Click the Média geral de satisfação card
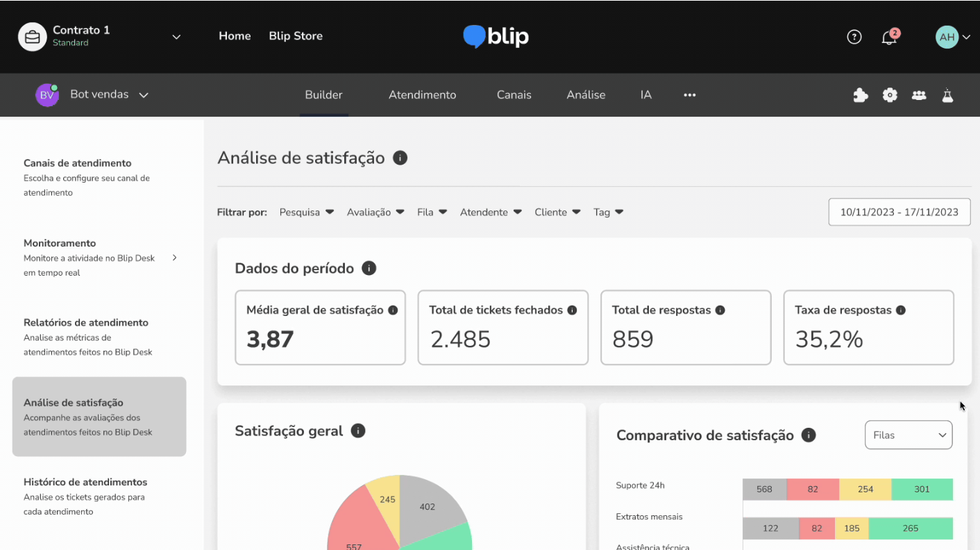980x550 pixels. 321,328
